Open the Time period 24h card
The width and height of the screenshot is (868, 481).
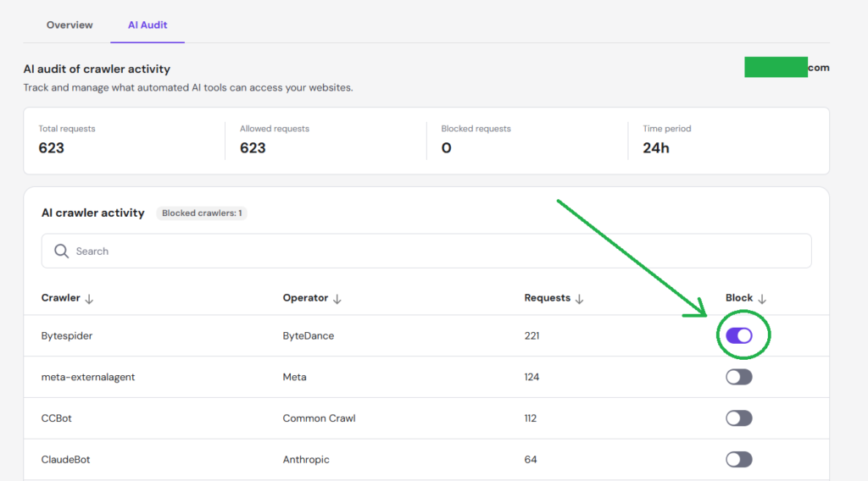(x=729, y=141)
